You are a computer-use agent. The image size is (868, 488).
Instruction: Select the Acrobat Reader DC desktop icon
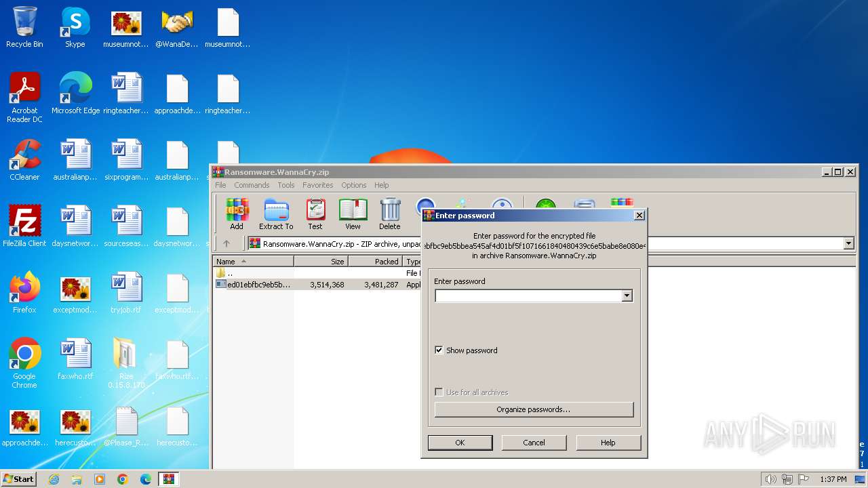(x=24, y=98)
